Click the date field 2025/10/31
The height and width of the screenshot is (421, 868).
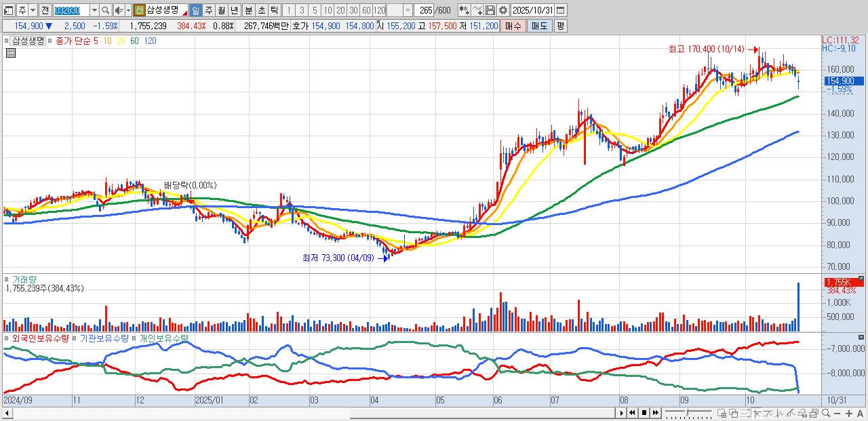(533, 10)
